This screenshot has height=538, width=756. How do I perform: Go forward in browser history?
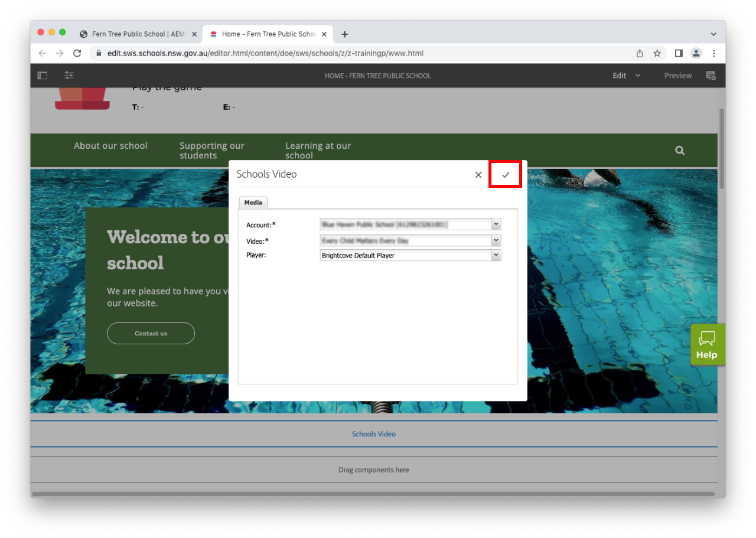click(x=59, y=53)
